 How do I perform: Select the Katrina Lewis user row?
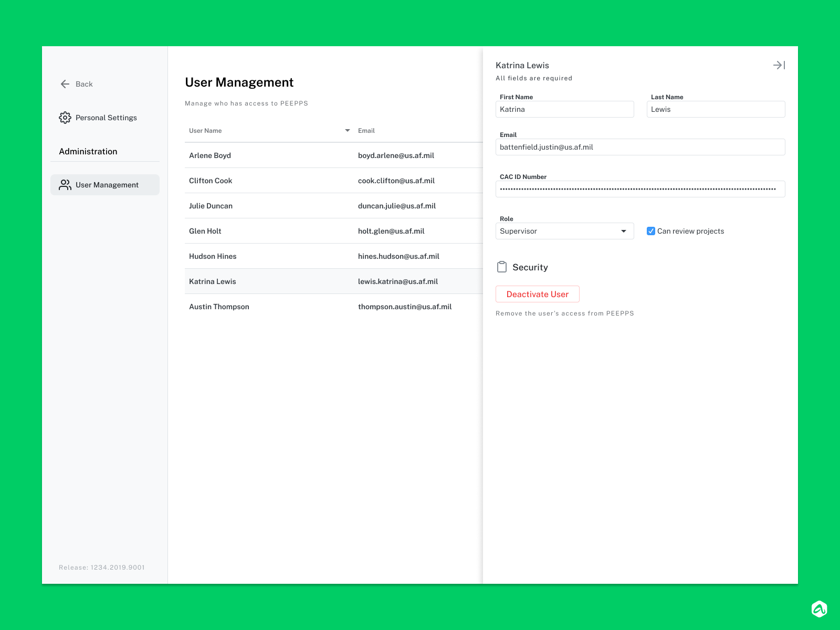[x=334, y=281]
